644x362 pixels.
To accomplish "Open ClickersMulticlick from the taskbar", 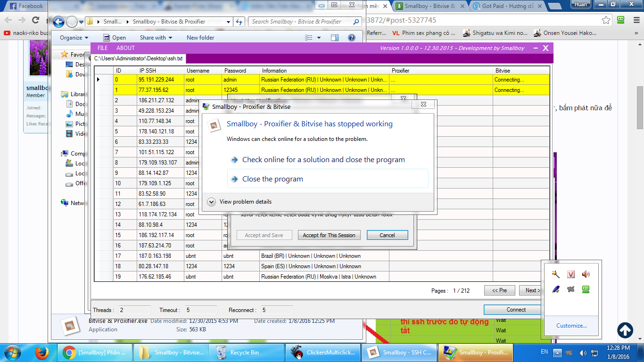I will click(324, 353).
